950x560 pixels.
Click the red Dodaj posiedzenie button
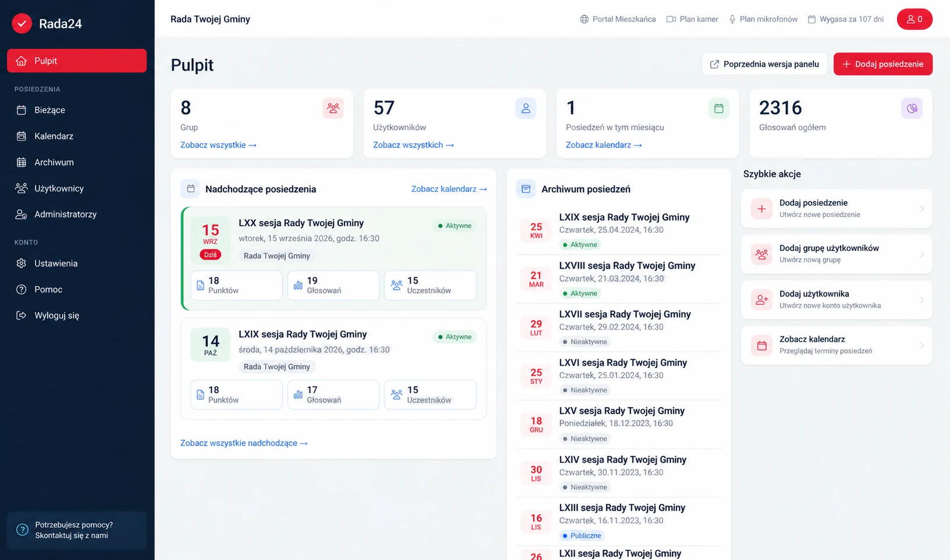883,64
